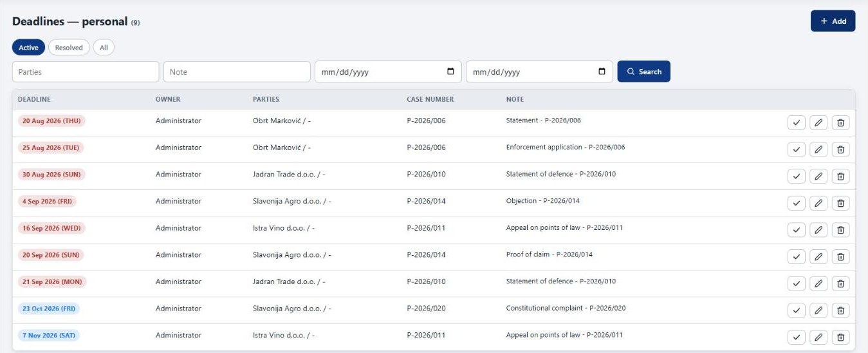Edit the Objection deadline pencil icon
The width and height of the screenshot is (868, 353).
[818, 203]
